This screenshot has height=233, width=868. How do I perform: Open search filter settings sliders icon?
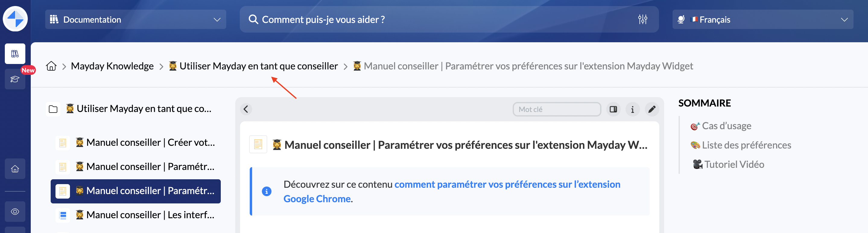tap(642, 20)
